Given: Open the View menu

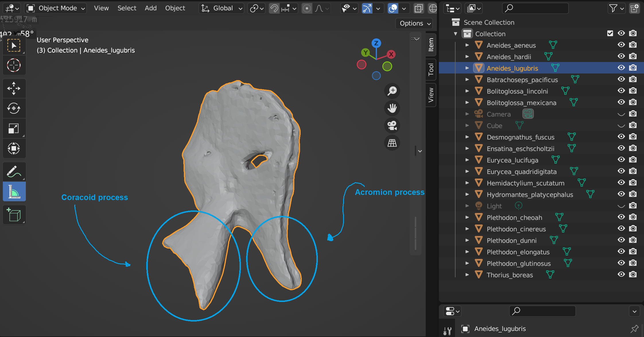Looking at the screenshot, I should (x=101, y=8).
